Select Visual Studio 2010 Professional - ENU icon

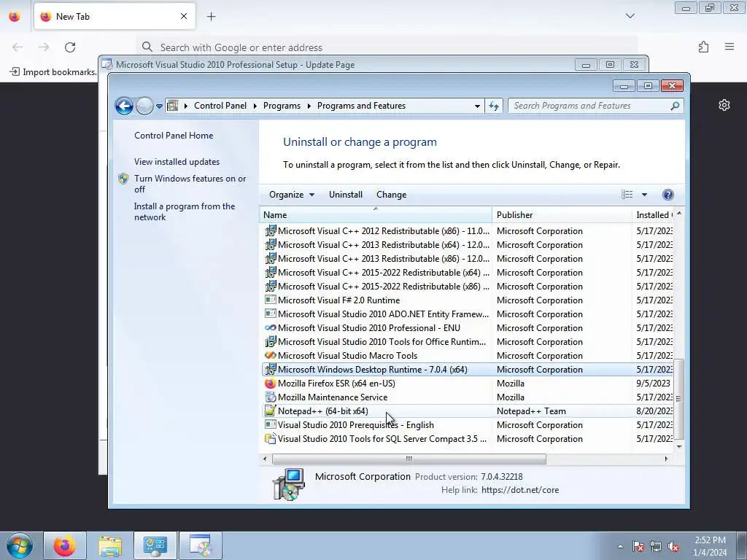point(270,327)
